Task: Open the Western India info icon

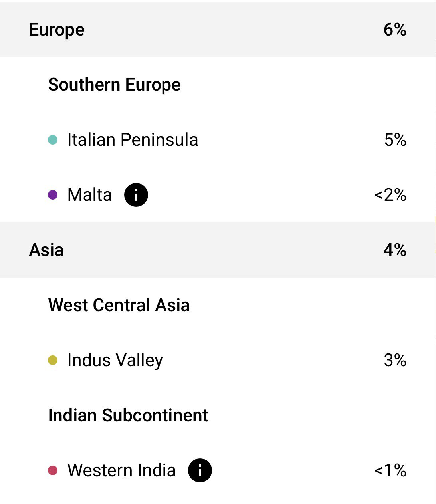Action: (x=200, y=470)
